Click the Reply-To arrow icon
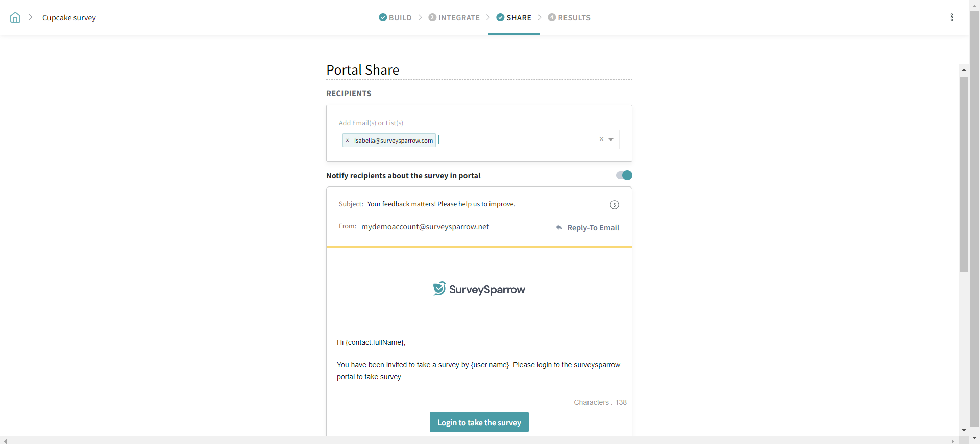Viewport: 980px width, 444px height. 559,228
